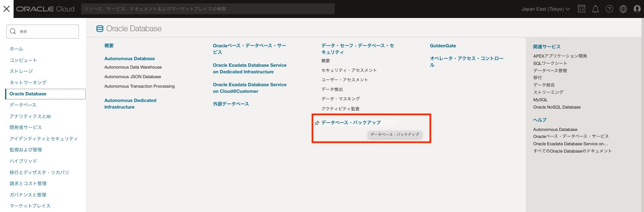Focus the sidebar 検索 field
Viewport: 644px width, 212px height.
click(x=43, y=32)
